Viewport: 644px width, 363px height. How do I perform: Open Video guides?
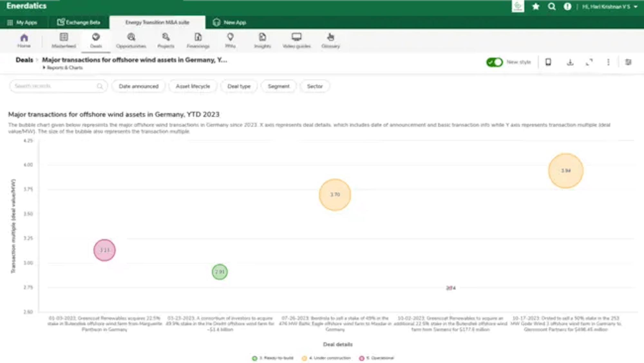(297, 41)
